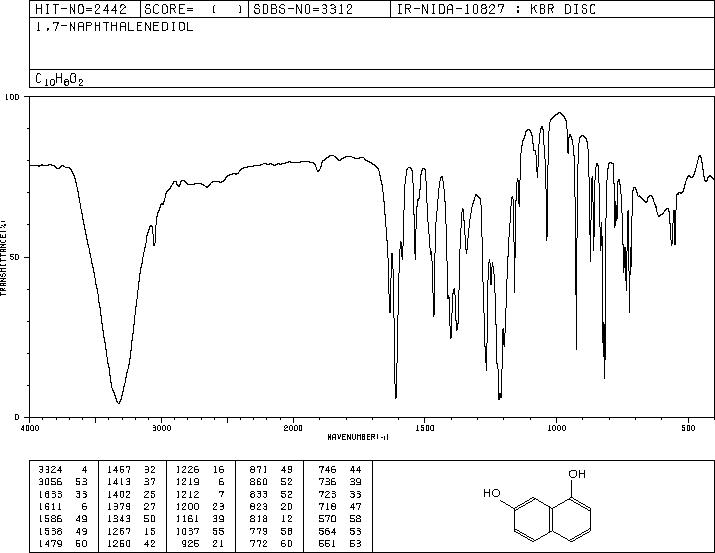Click the 1379 peak entry in table
This screenshot has width=715, height=553.
pyautogui.click(x=132, y=506)
